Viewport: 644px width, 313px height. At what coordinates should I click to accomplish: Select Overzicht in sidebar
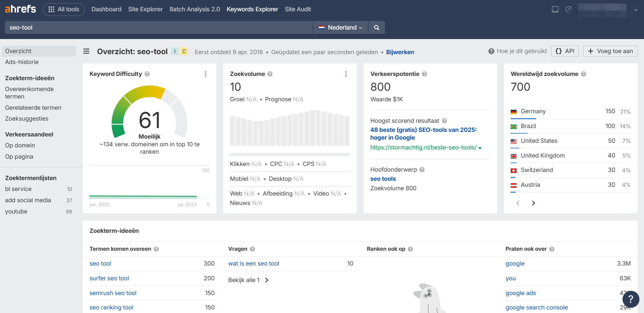39,51
